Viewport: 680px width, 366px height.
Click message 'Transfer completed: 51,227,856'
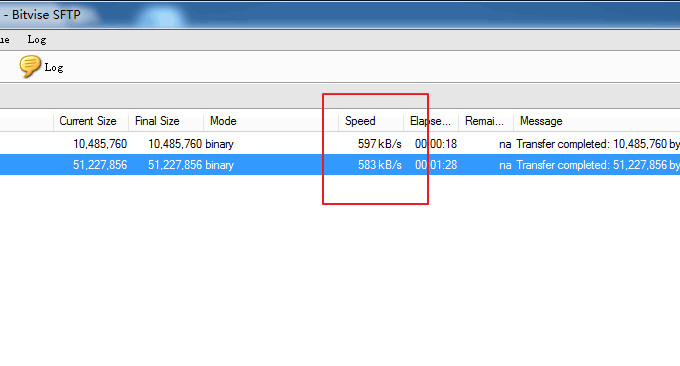[x=598, y=165]
